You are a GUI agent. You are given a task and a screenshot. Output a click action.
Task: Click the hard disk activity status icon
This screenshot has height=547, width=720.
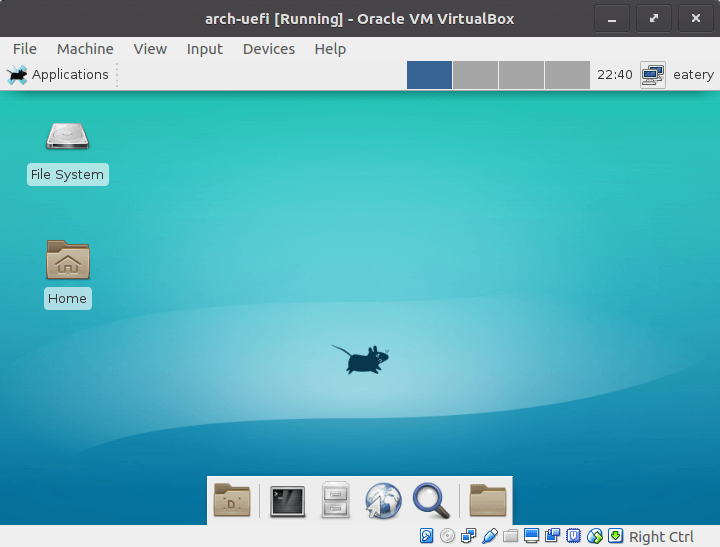(427, 536)
